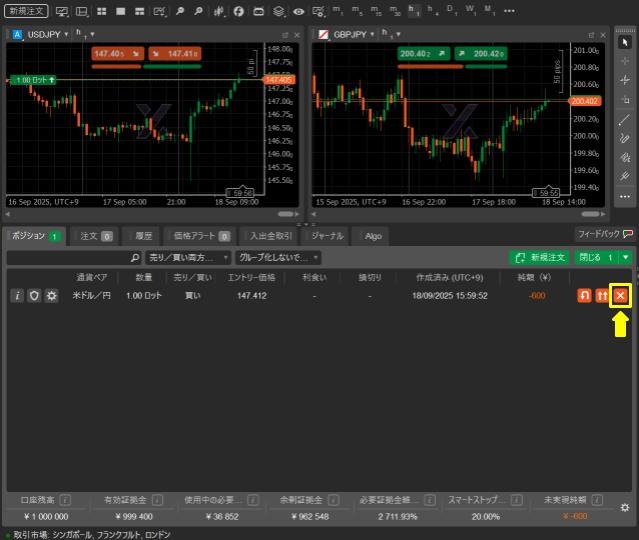Open the account bar gear settings
This screenshot has width=639, height=540.
tap(625, 508)
